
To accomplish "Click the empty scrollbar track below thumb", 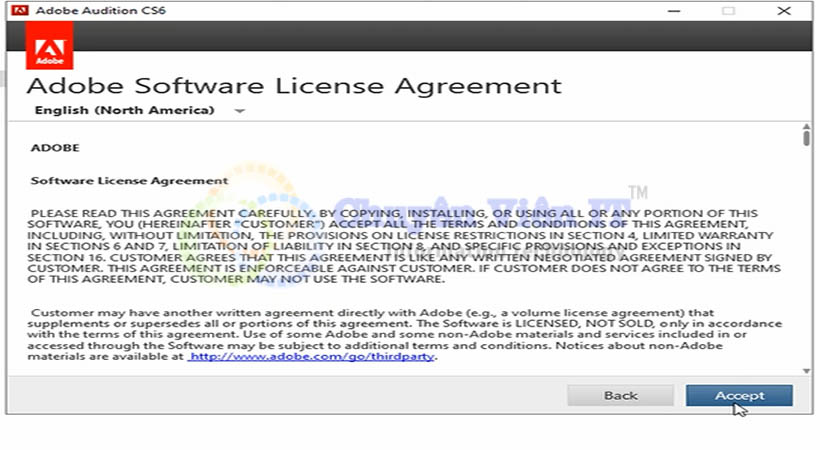I will [x=806, y=260].
